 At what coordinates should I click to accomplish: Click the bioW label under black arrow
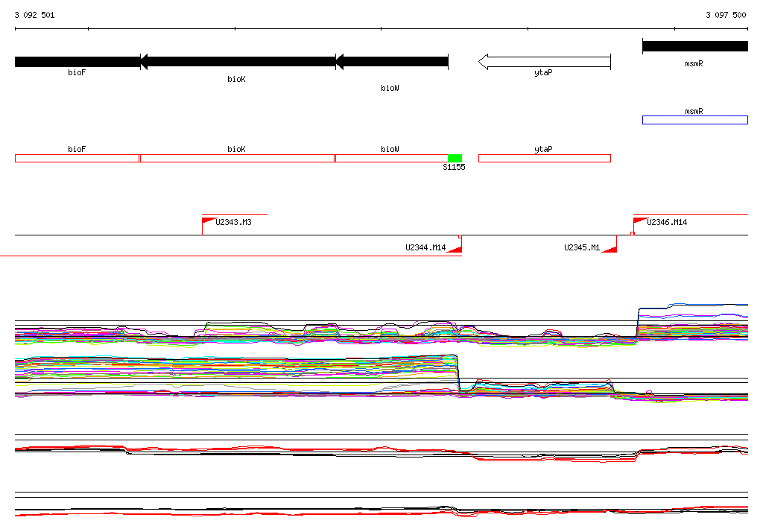390,88
